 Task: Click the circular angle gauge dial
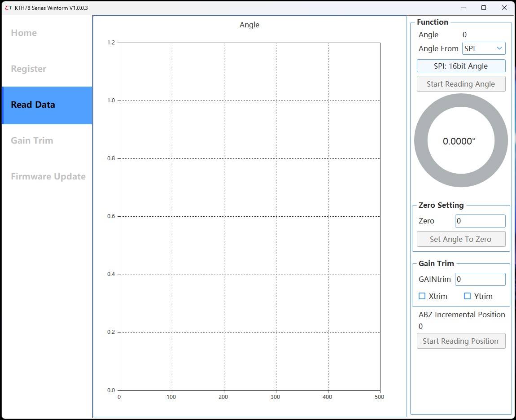[x=461, y=141]
